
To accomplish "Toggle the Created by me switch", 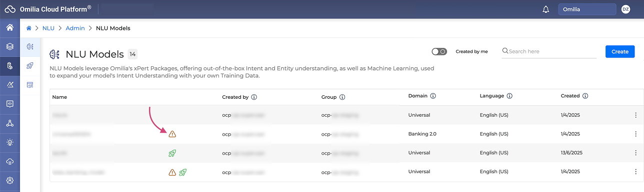I will (439, 51).
